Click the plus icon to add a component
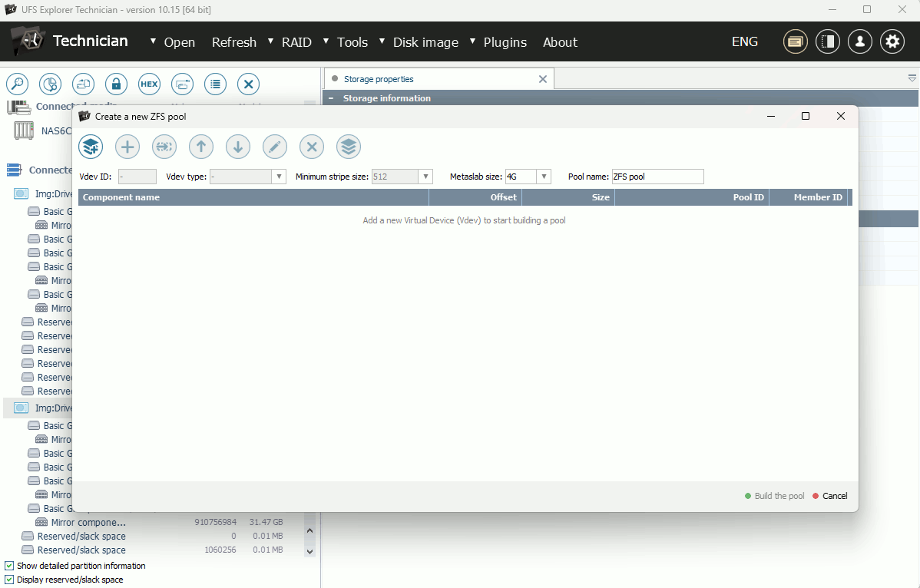The width and height of the screenshot is (920, 588). pos(127,146)
